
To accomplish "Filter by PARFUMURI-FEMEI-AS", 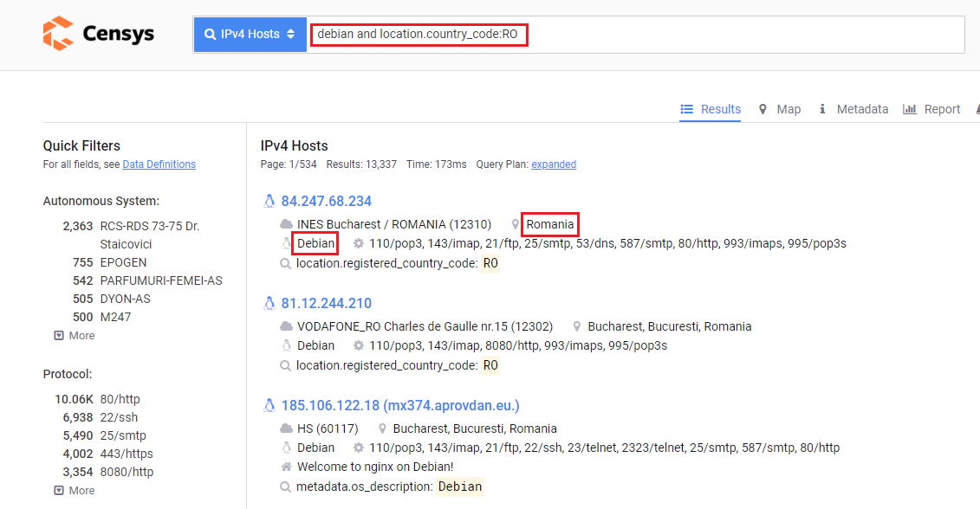I will click(161, 280).
